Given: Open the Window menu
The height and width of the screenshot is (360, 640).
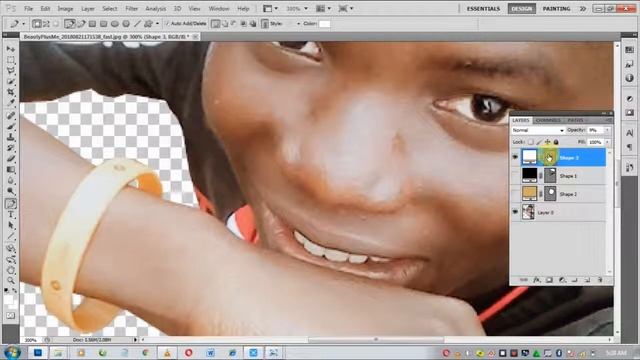Looking at the screenshot, I should tap(219, 9).
